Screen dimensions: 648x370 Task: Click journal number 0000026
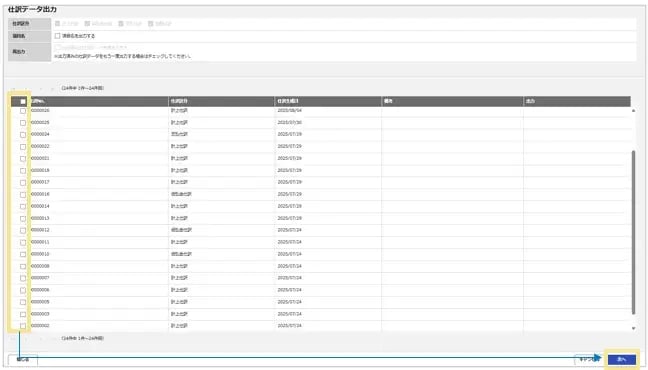[40, 110]
